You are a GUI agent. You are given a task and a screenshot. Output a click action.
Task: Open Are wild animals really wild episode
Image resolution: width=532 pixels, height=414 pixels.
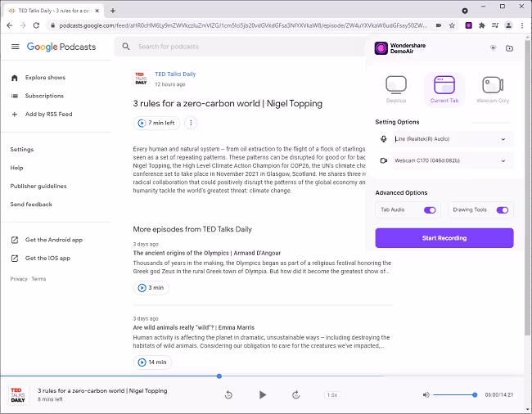click(193, 328)
